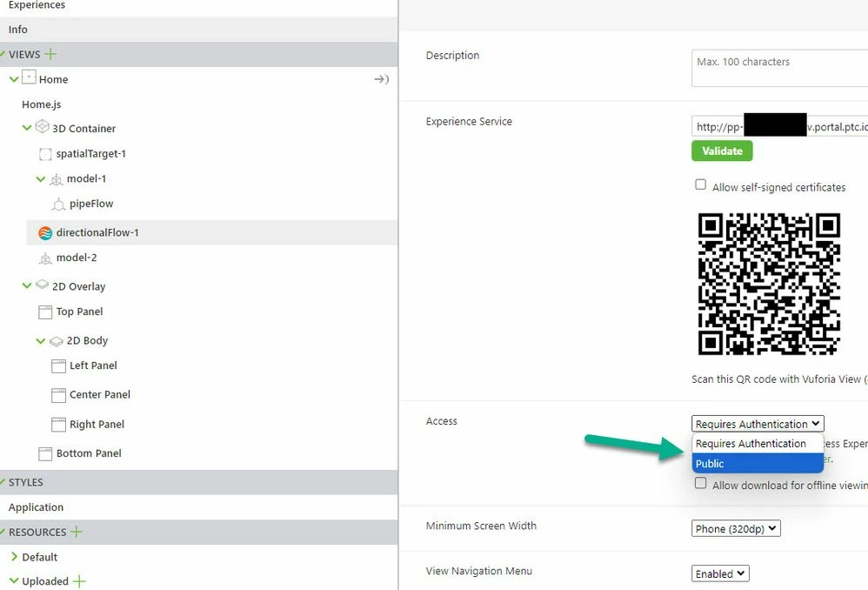Click the directionalFlow-1 orange wave icon

(45, 233)
